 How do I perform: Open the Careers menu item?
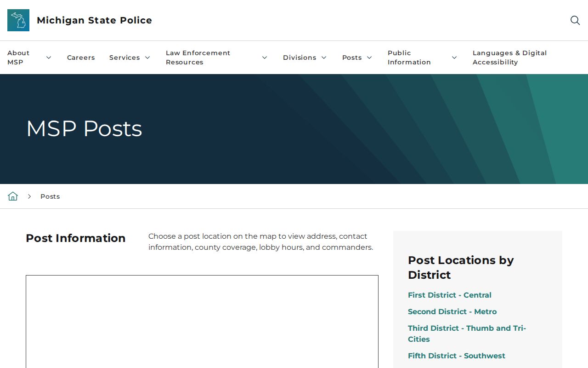coord(81,57)
